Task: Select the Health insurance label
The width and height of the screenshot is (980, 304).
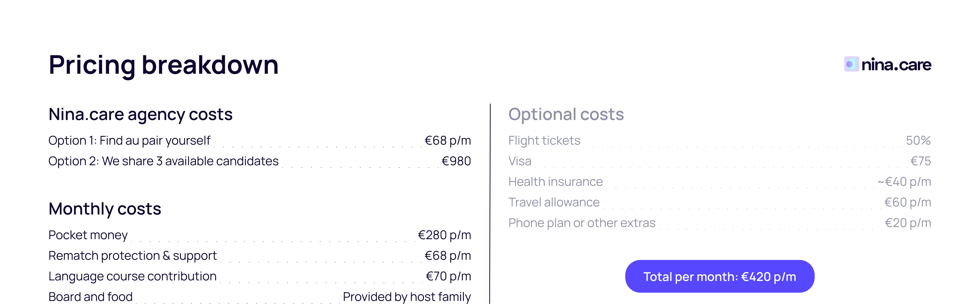Action: 556,182
